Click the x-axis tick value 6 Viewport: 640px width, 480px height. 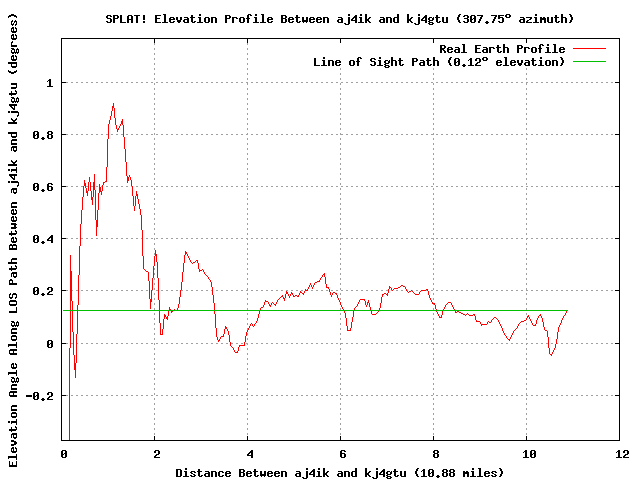pos(342,454)
